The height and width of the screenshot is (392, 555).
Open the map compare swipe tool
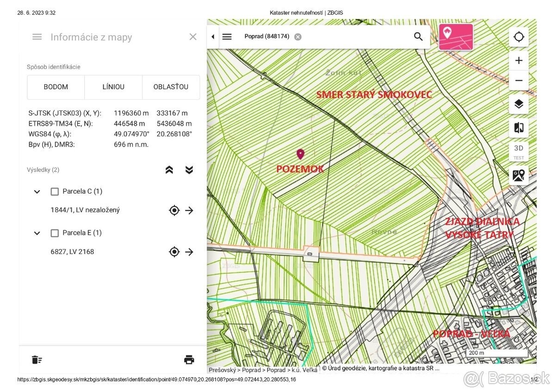(x=518, y=128)
